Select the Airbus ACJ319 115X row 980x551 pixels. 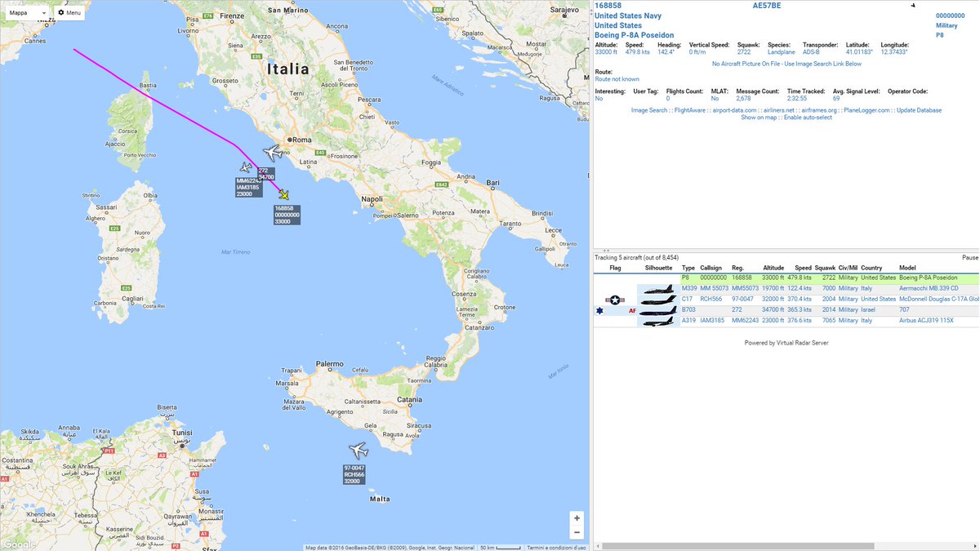click(x=786, y=322)
